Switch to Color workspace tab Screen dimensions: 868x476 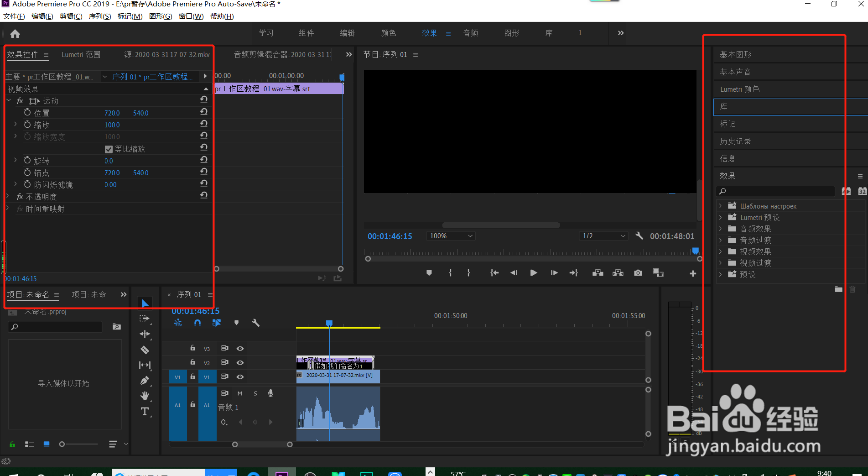tap(389, 33)
